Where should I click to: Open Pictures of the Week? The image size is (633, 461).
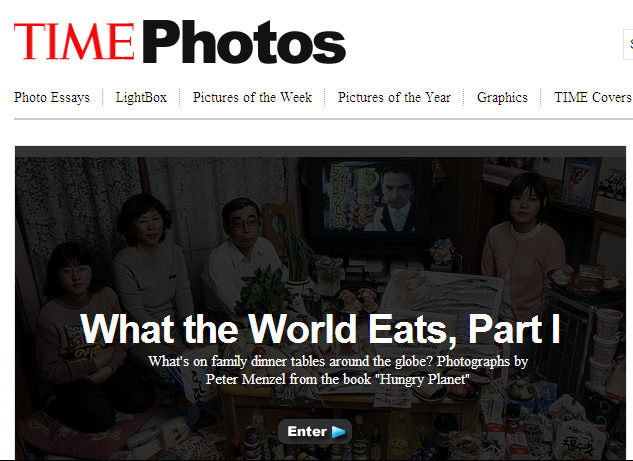pyautogui.click(x=252, y=97)
